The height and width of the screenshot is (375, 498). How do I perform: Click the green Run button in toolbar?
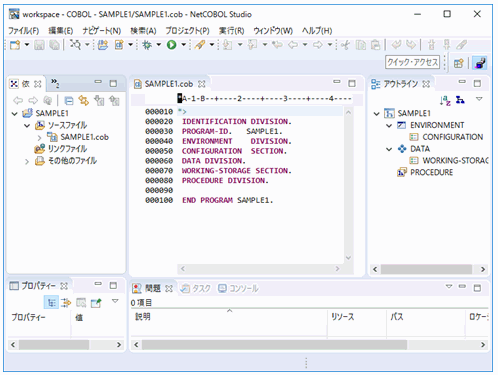171,45
